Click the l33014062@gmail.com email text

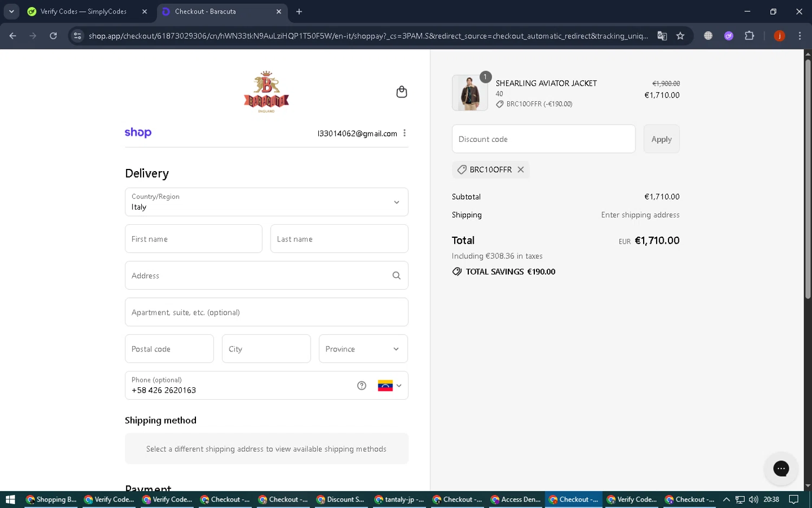point(357,134)
